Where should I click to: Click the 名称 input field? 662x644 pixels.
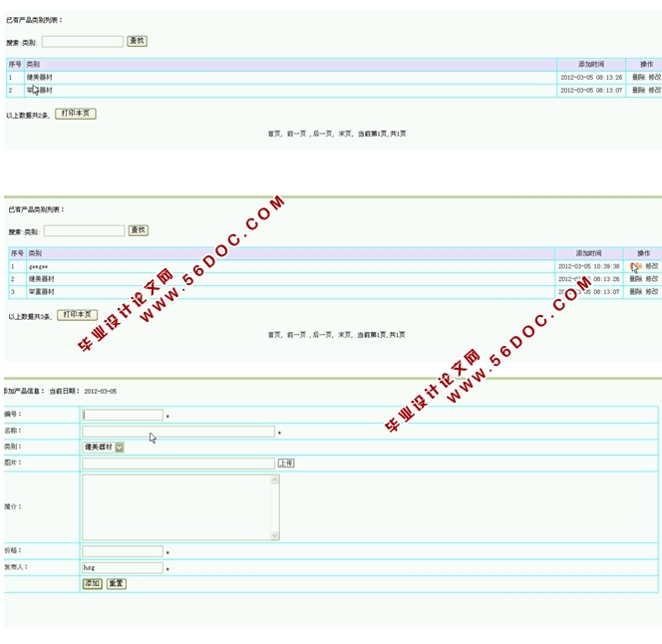[x=178, y=432]
